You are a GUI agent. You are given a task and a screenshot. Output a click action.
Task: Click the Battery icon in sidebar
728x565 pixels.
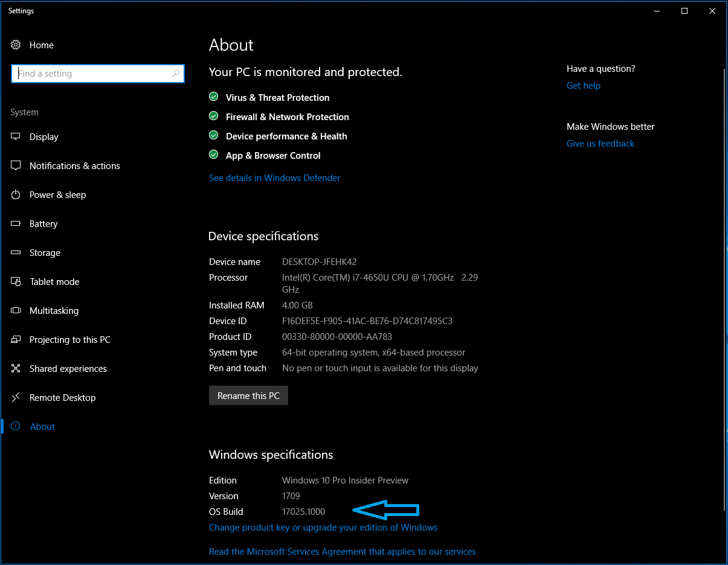pyautogui.click(x=16, y=224)
